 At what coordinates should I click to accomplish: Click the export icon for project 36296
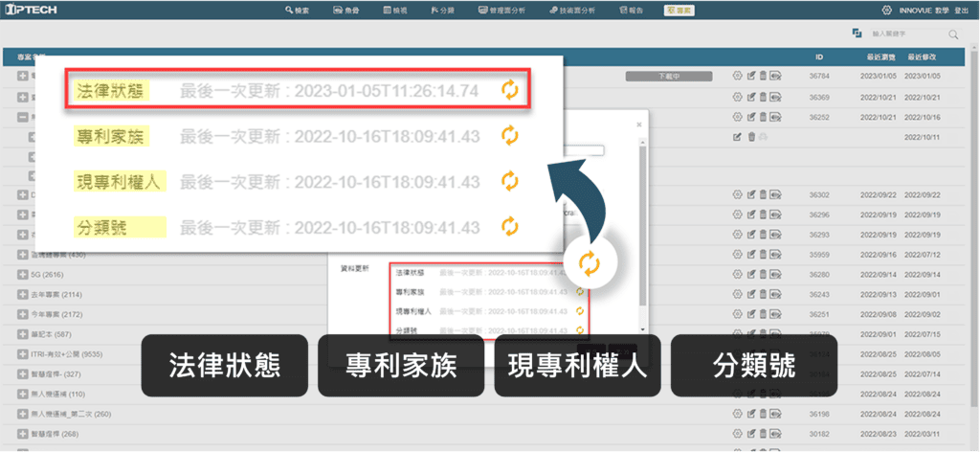[x=775, y=215]
